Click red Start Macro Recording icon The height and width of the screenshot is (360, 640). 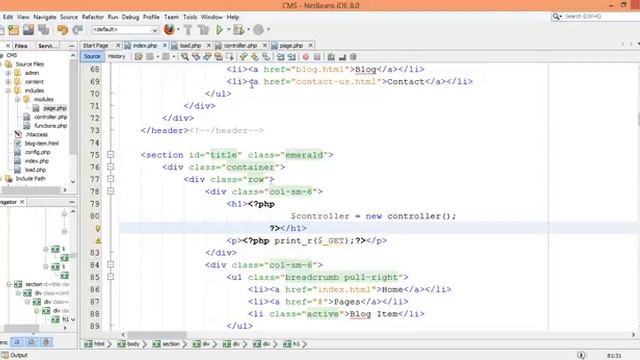[x=306, y=57]
